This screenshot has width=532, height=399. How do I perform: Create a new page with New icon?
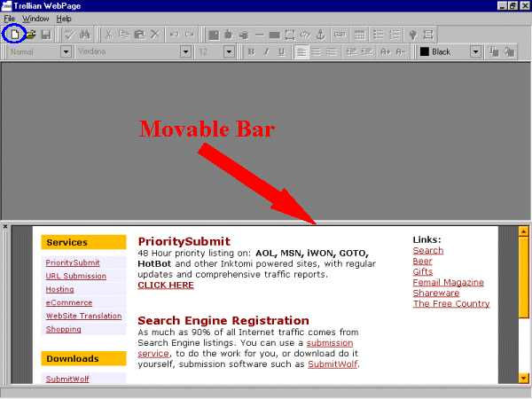point(15,35)
